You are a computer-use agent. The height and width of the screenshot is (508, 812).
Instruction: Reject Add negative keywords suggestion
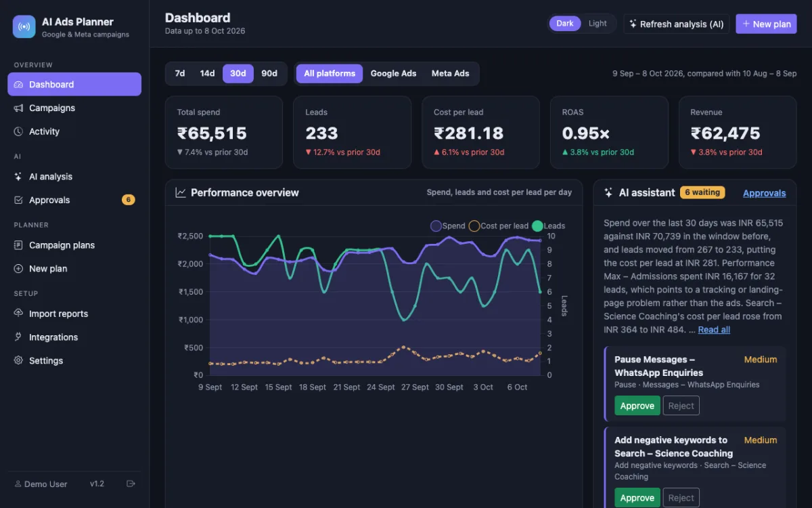681,498
